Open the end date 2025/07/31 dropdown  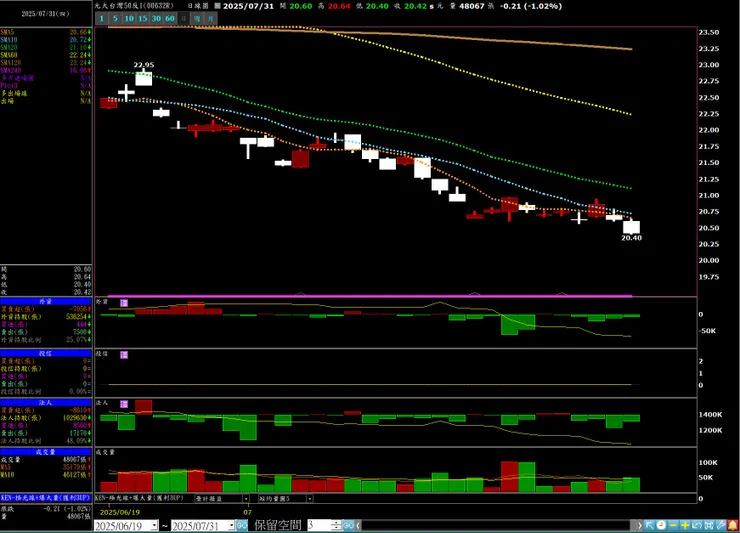[x=231, y=525]
